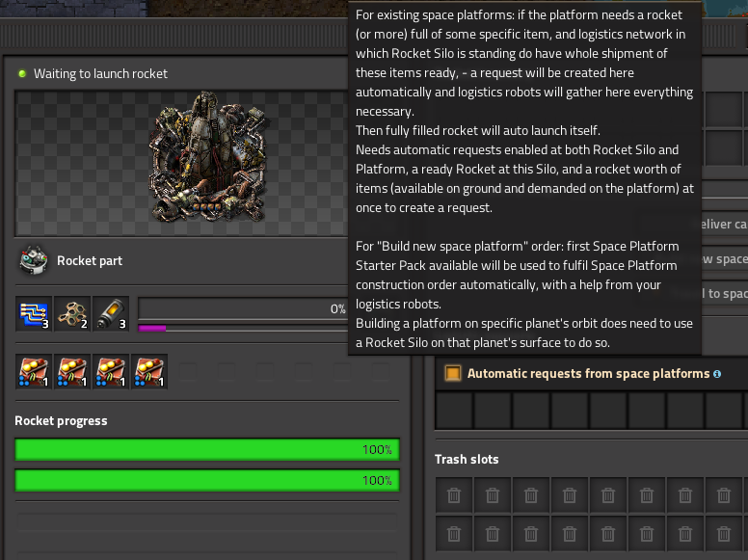748x560 pixels.
Task: Click 'Waiting to launch rocket' status text
Action: pyautogui.click(x=100, y=73)
